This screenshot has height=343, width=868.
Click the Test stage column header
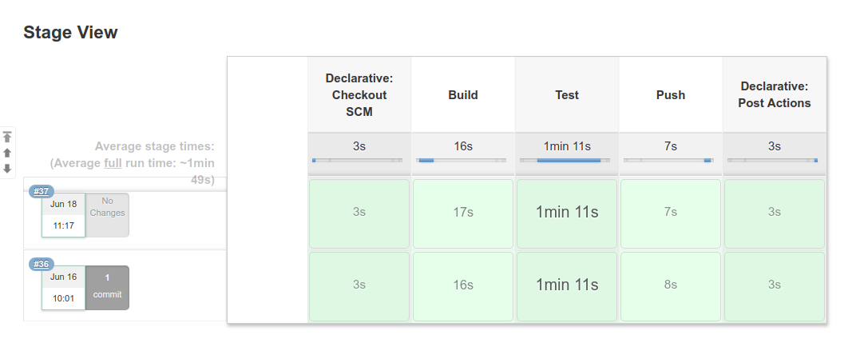[x=567, y=95]
